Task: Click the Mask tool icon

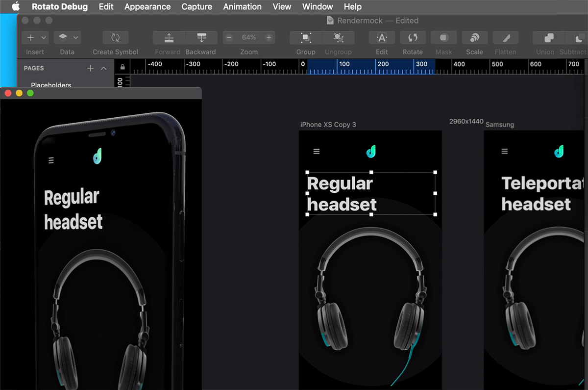Action: point(443,37)
